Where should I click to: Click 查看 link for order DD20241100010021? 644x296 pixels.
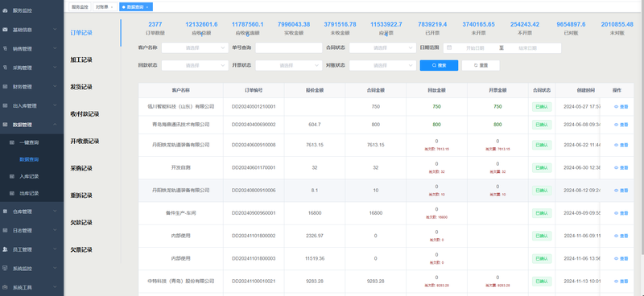coord(621,282)
